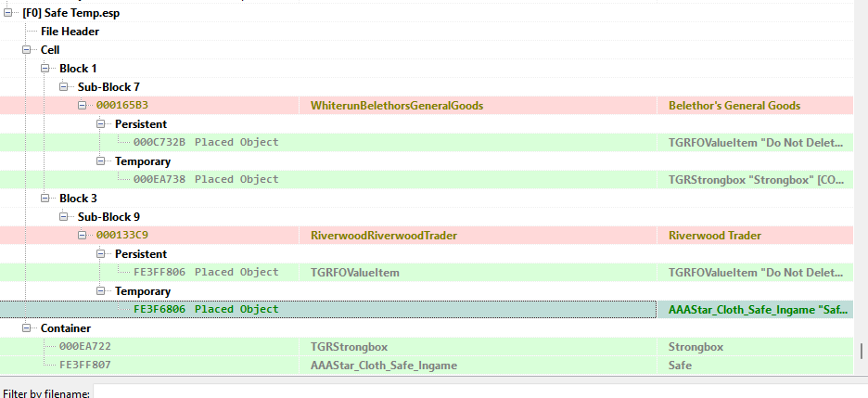Select the File Header row
The height and width of the screenshot is (398, 868).
pyautogui.click(x=70, y=32)
